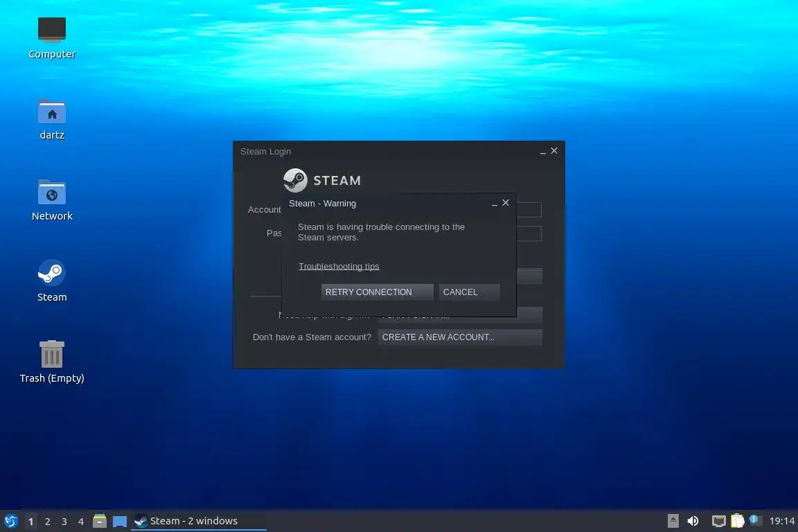The width and height of the screenshot is (798, 532).
Task: Open the volume control tray icon
Action: (x=693, y=521)
